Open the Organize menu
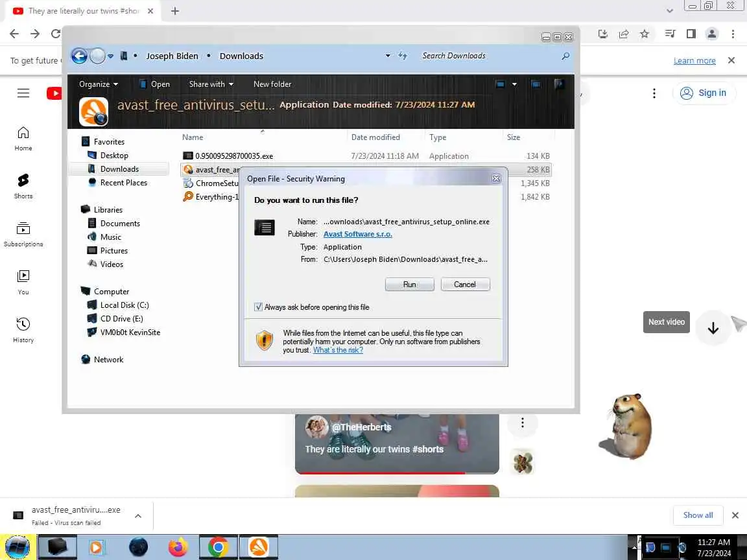Screen dimensions: 747x560 (x=99, y=84)
